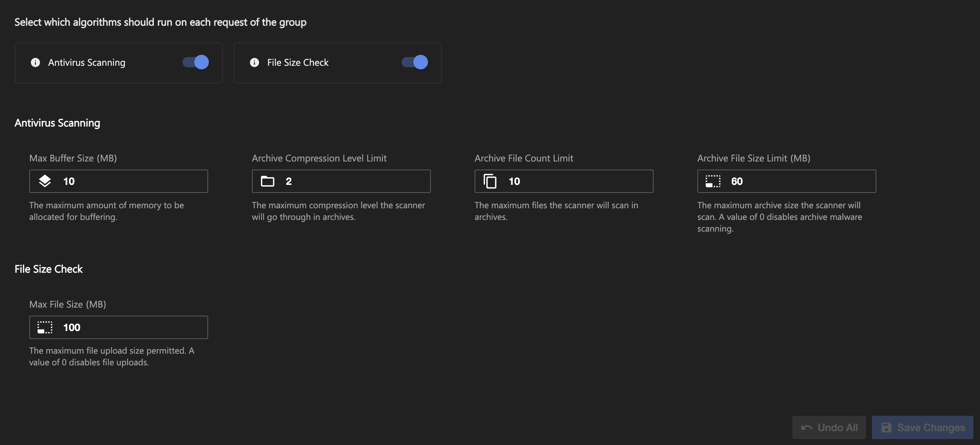Viewport: 980px width, 445px height.
Task: Click the Antivirus Scanning section heading
Action: coord(57,123)
